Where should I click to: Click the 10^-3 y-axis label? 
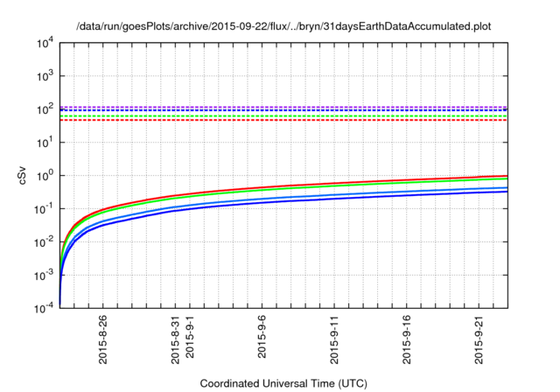45,276
